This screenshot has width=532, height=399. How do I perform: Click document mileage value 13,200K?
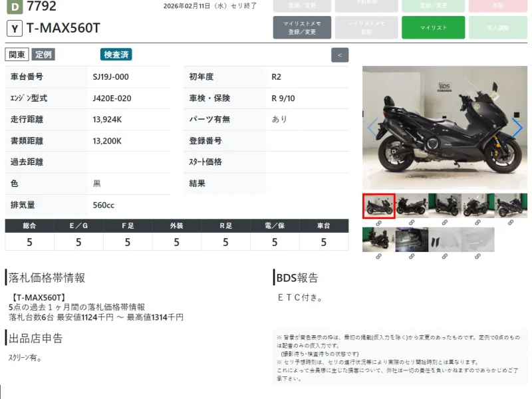click(107, 141)
